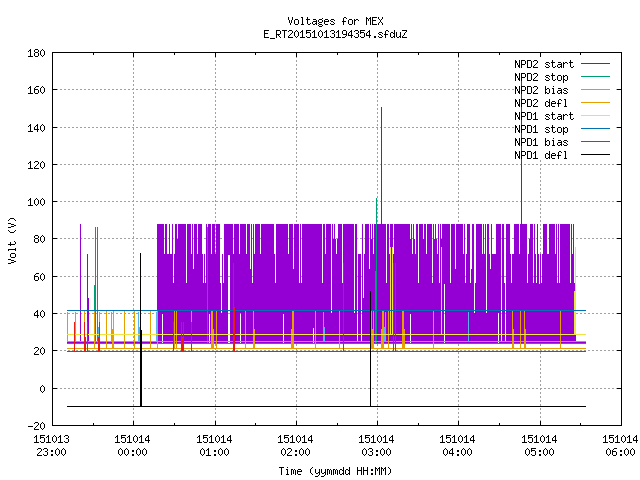The height and width of the screenshot is (480, 640).
Task: Select the 'NPD1 start' legend label
Action: (x=544, y=116)
